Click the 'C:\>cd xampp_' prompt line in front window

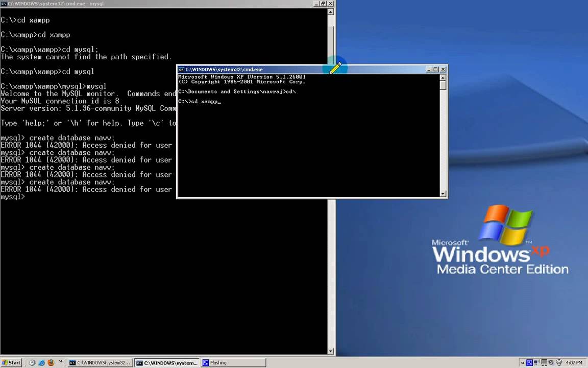pos(199,101)
